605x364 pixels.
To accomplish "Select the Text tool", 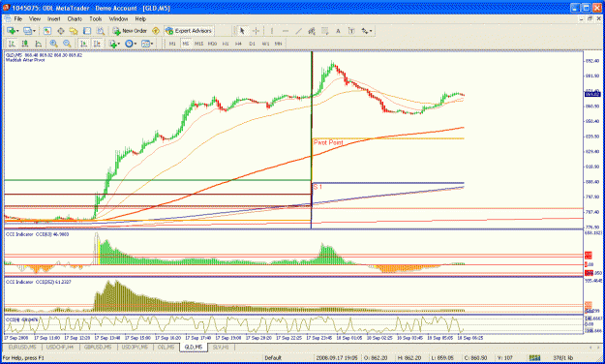I will 338,31.
